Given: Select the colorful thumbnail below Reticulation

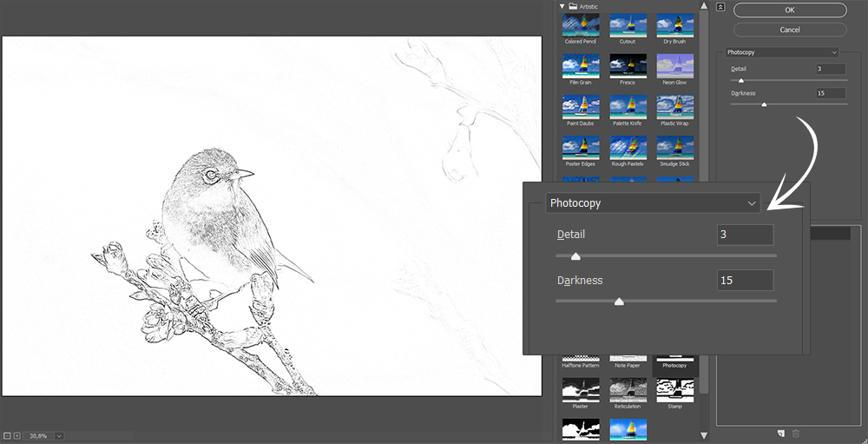Looking at the screenshot, I should pos(628,430).
